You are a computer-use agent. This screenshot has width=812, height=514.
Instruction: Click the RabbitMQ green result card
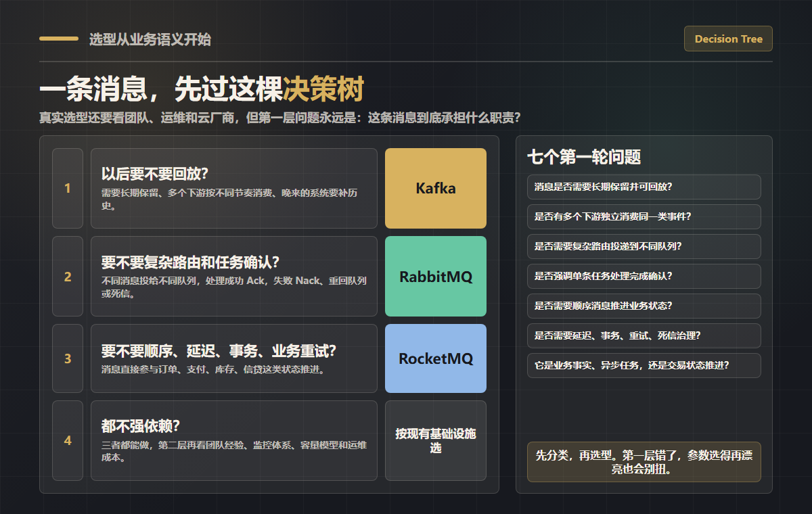436,276
